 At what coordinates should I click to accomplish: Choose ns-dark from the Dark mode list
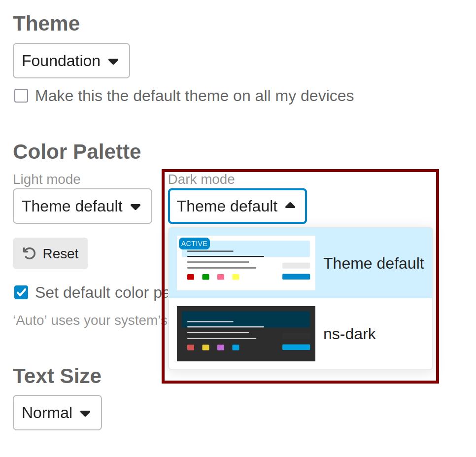point(349,334)
